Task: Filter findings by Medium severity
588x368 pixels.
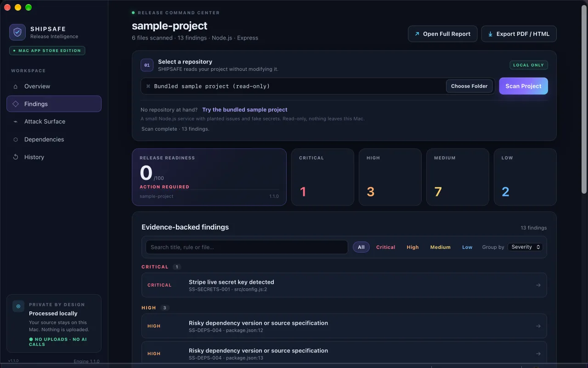Action: point(440,247)
